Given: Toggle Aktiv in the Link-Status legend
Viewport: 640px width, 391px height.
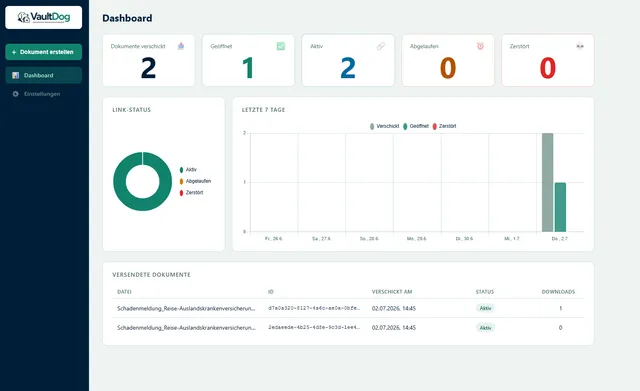Looking at the screenshot, I should pyautogui.click(x=188, y=169).
